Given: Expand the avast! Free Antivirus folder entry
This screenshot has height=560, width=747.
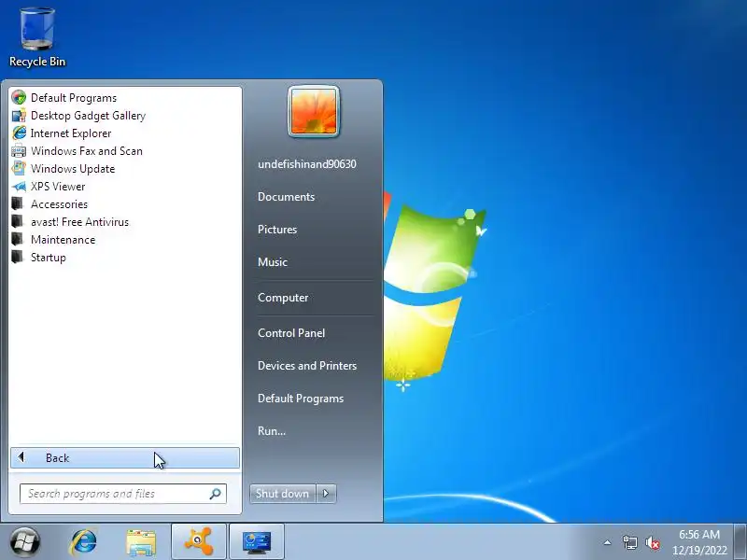Looking at the screenshot, I should coord(79,222).
